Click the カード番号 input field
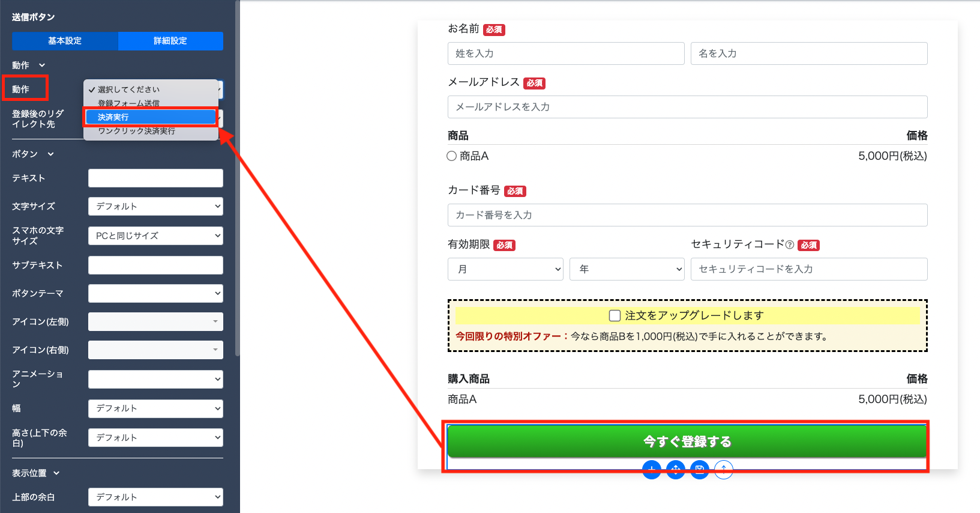This screenshot has width=980, height=513. pos(687,215)
